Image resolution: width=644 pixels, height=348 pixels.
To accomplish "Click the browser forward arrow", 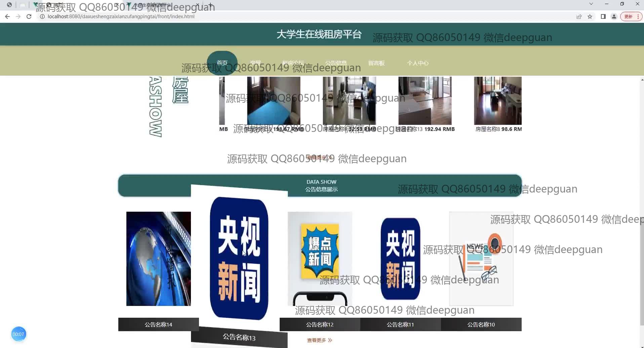I will pos(18,16).
